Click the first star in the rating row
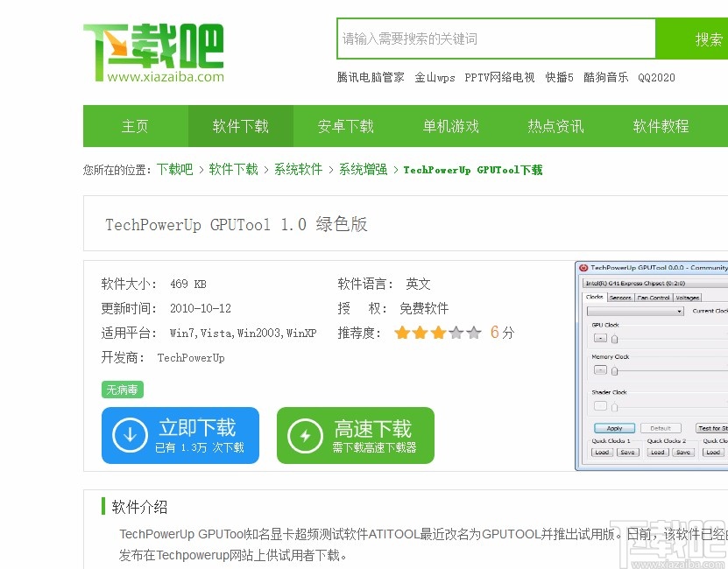This screenshot has height=569, width=728. click(x=401, y=333)
